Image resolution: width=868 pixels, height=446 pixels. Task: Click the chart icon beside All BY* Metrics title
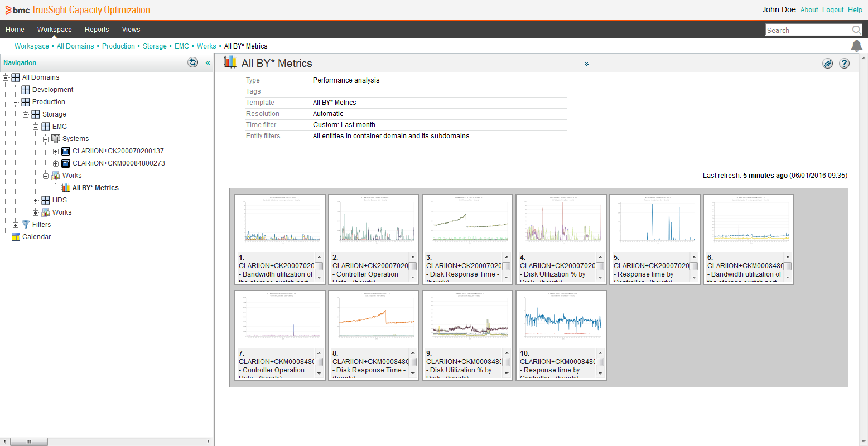coord(230,62)
